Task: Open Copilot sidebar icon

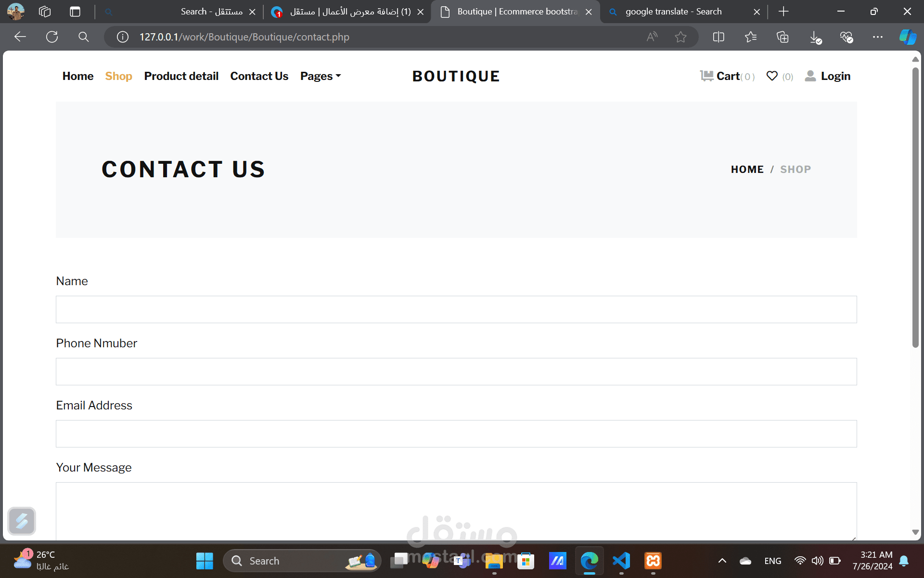Action: [x=908, y=37]
